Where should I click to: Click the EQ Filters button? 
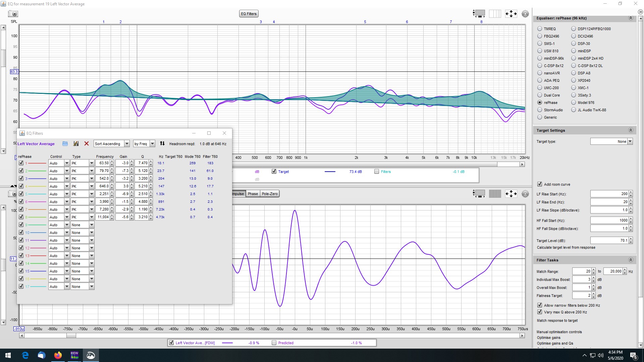point(249,14)
